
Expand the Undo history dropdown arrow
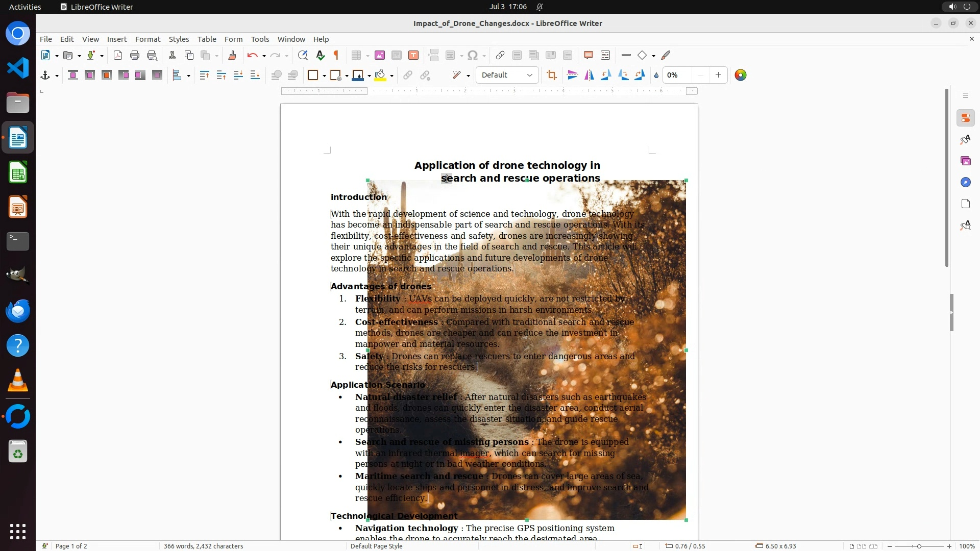coord(264,56)
